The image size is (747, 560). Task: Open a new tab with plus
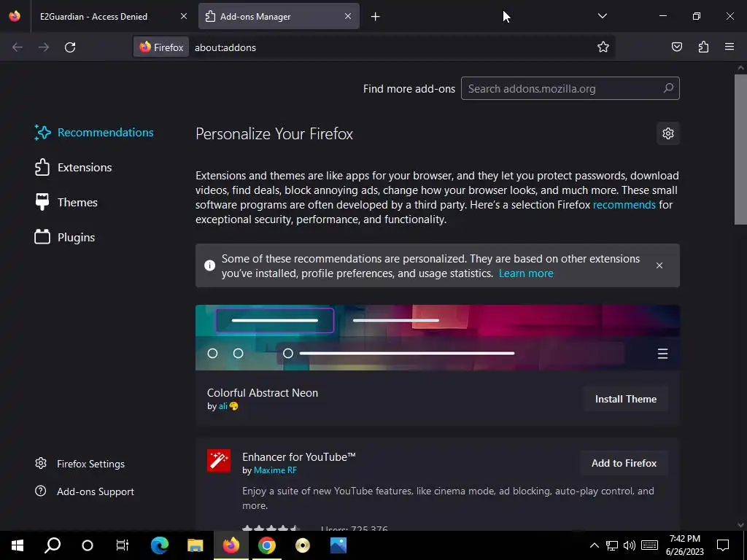tap(376, 17)
